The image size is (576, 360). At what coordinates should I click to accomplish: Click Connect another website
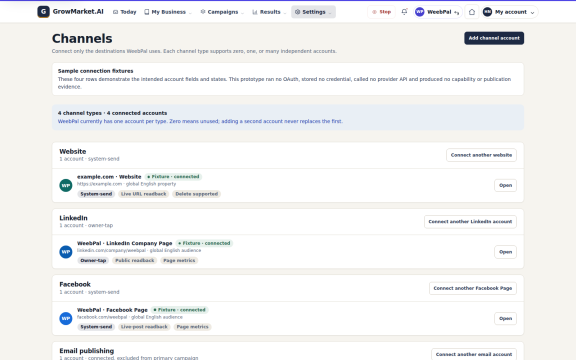pyautogui.click(x=481, y=155)
